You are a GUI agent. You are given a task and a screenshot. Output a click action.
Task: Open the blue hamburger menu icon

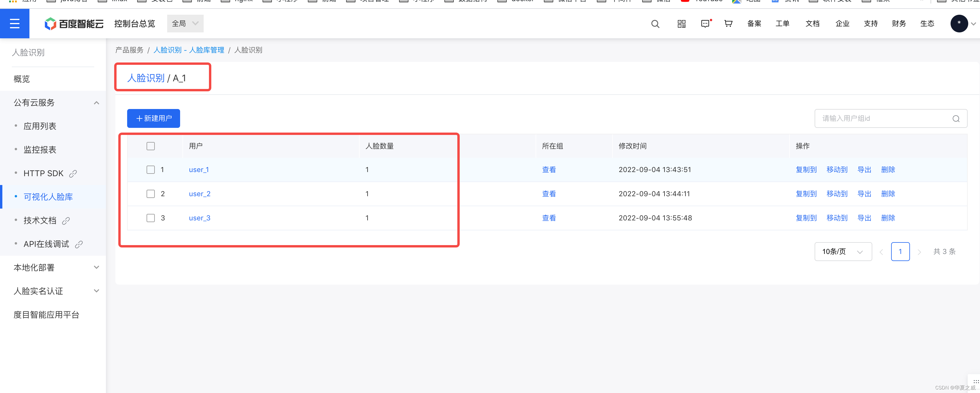(14, 24)
